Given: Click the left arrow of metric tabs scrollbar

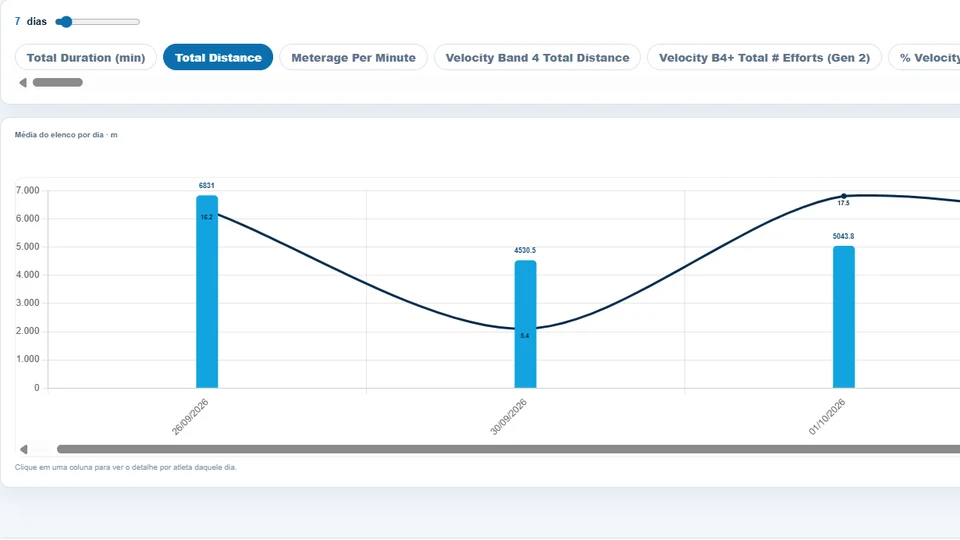Looking at the screenshot, I should point(23,83).
